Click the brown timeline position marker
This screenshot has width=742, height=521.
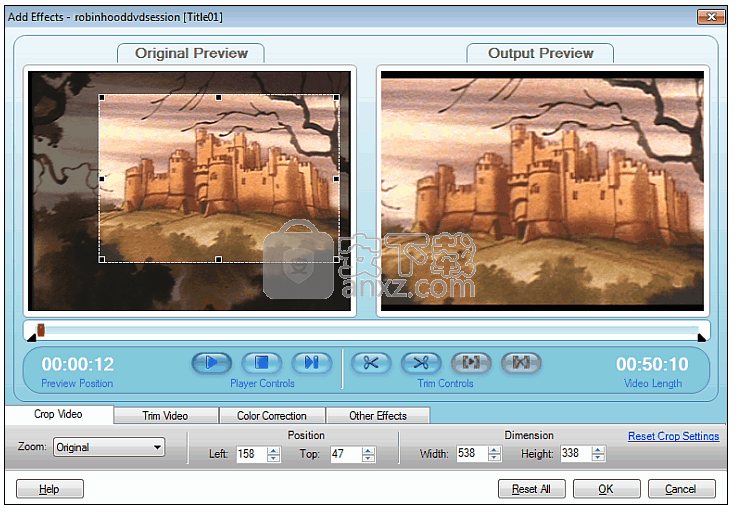pos(41,330)
